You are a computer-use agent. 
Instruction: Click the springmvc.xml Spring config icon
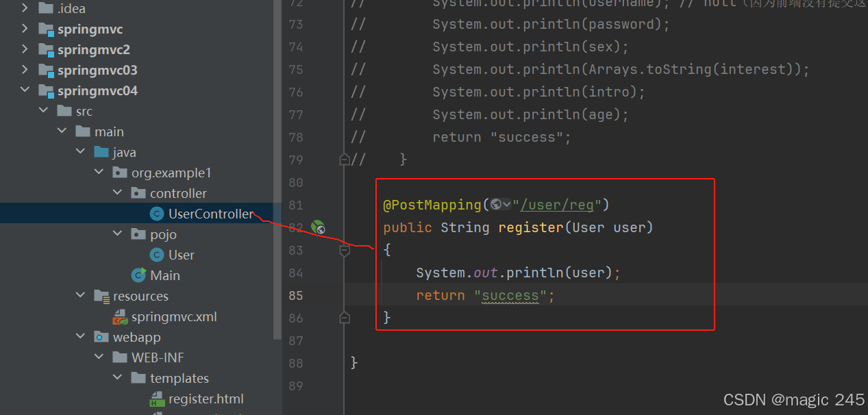click(x=120, y=316)
